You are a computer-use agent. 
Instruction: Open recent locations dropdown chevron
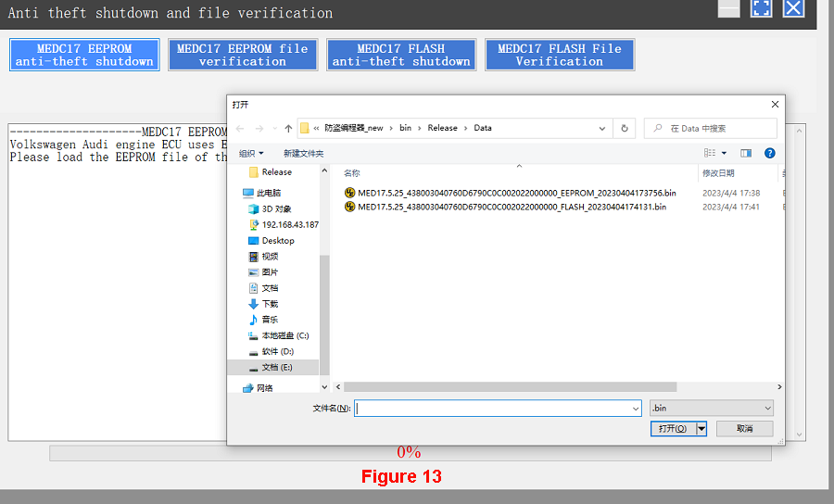click(x=274, y=128)
